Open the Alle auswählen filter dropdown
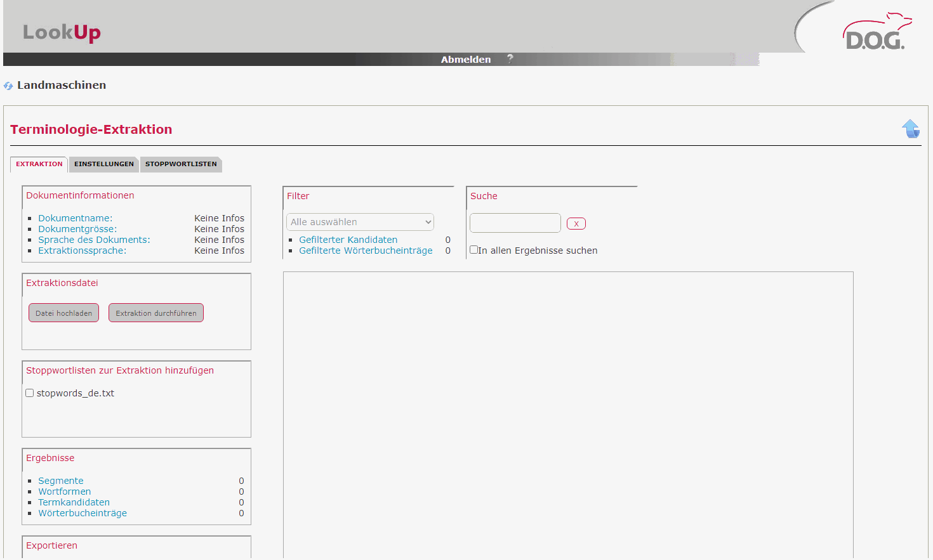The width and height of the screenshot is (933, 560). point(360,222)
